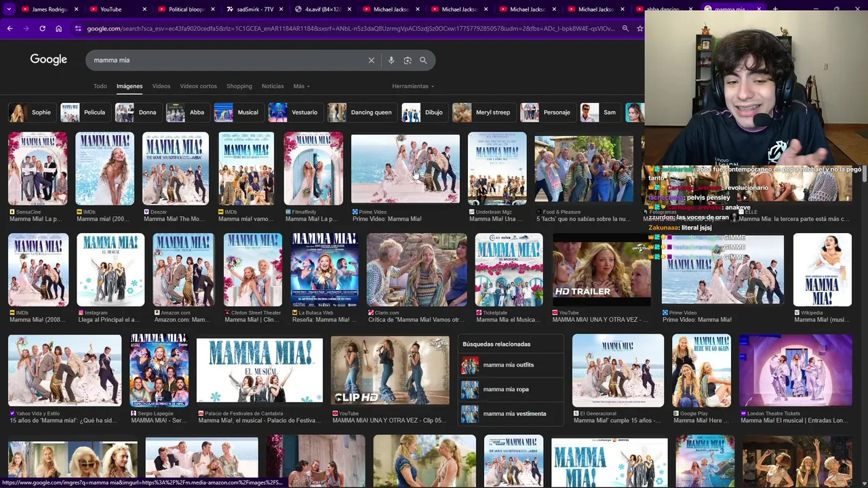This screenshot has height=488, width=868.
Task: Expand the Más dropdown menu
Action: click(301, 86)
